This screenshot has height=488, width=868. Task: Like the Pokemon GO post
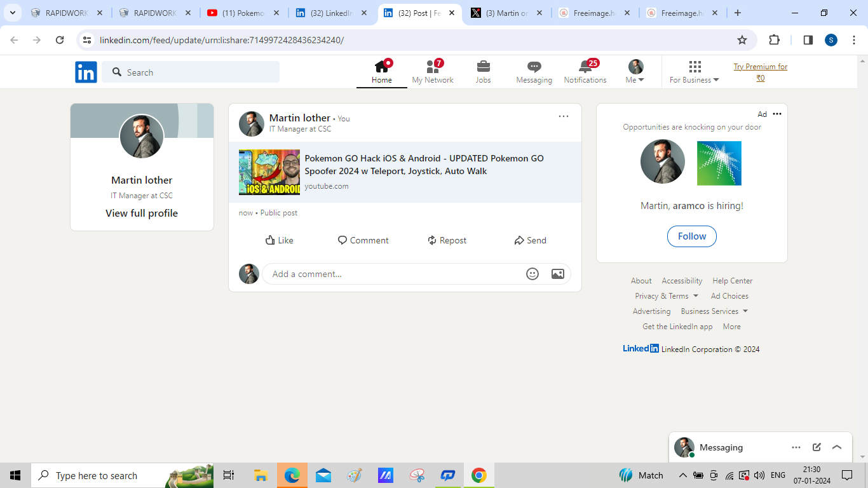pyautogui.click(x=280, y=240)
